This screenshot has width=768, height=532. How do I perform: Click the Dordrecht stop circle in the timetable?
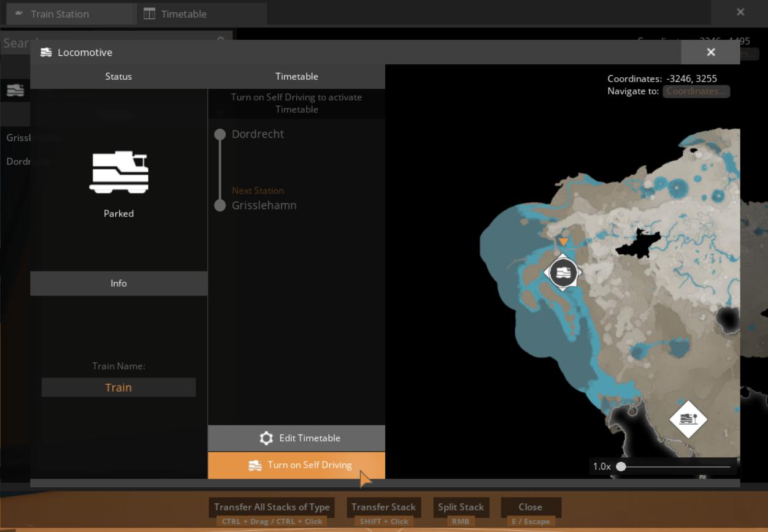220,135
